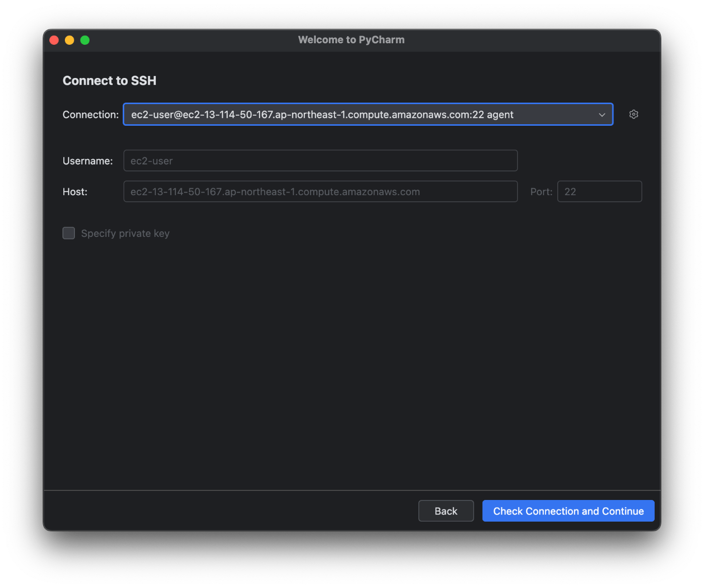Image resolution: width=704 pixels, height=588 pixels.
Task: Click Check Connection and Continue
Action: 568,511
